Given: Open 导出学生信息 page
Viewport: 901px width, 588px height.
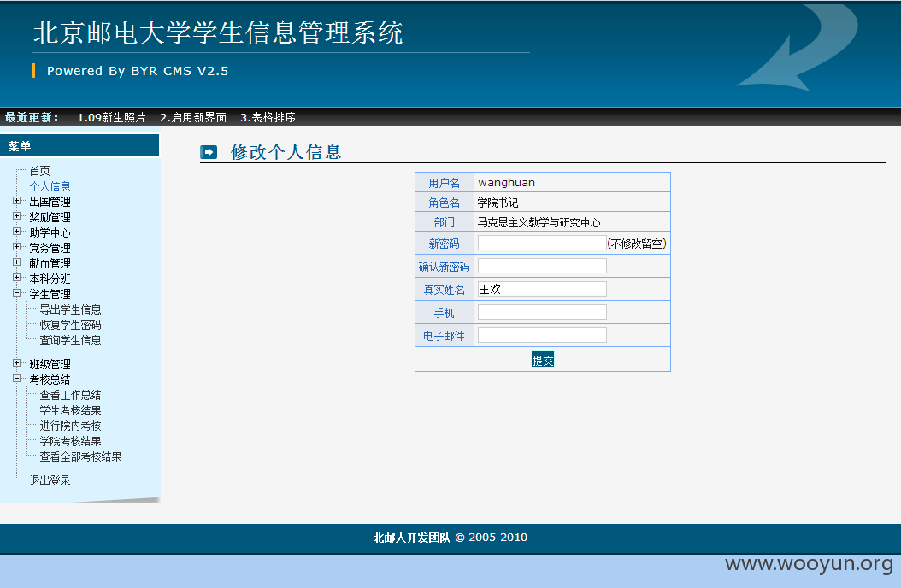Looking at the screenshot, I should click(x=70, y=309).
